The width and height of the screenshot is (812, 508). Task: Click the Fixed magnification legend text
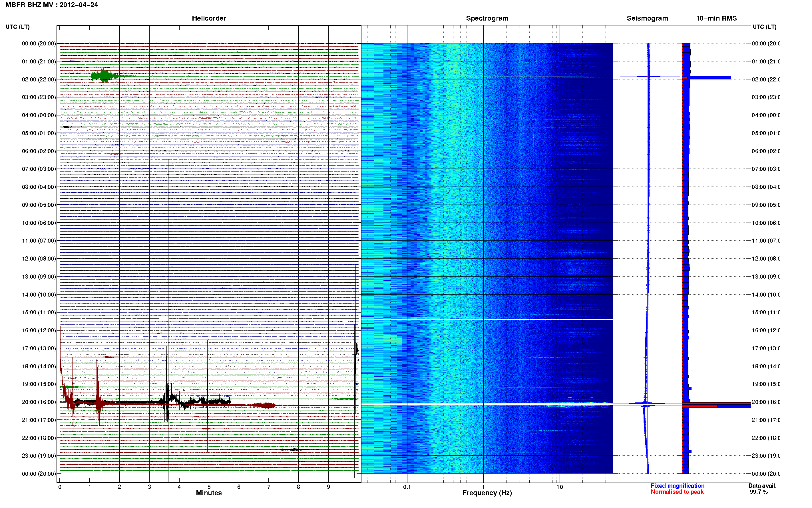coord(678,486)
